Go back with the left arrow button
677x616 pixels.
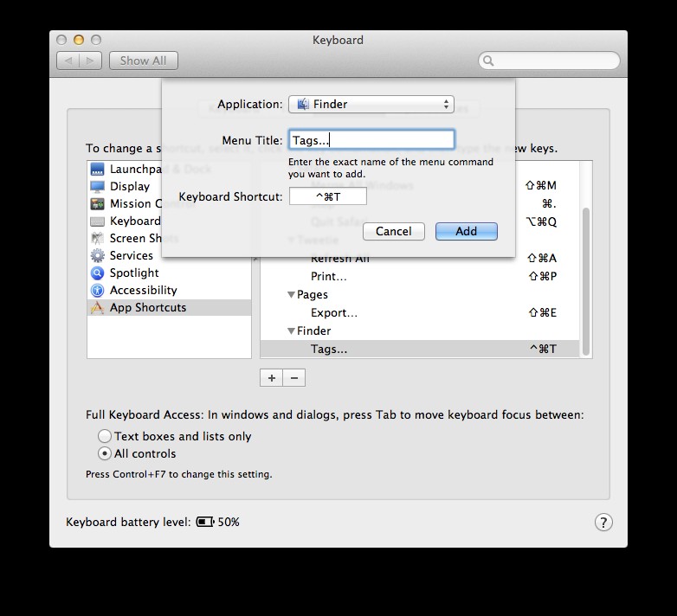pyautogui.click(x=68, y=61)
